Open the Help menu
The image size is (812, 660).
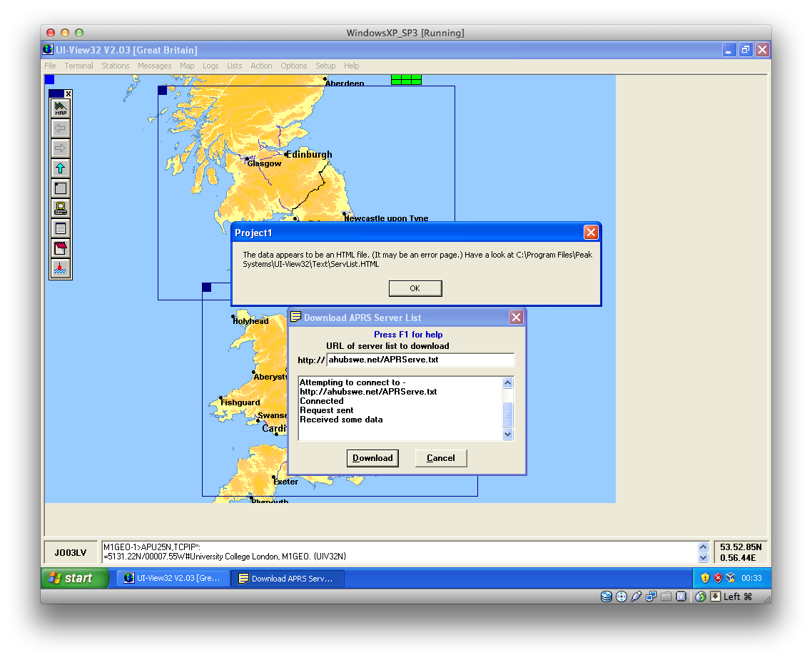(x=352, y=66)
